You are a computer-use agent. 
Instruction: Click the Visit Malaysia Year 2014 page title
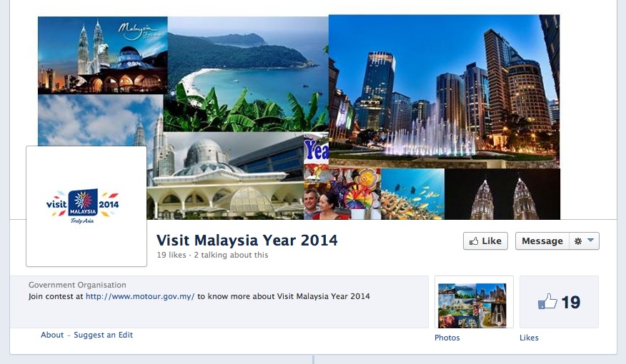click(x=247, y=240)
